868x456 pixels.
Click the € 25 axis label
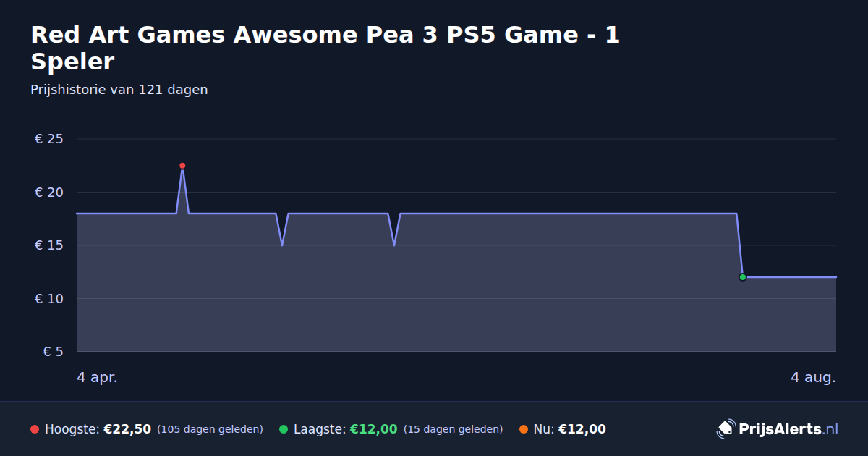(49, 139)
